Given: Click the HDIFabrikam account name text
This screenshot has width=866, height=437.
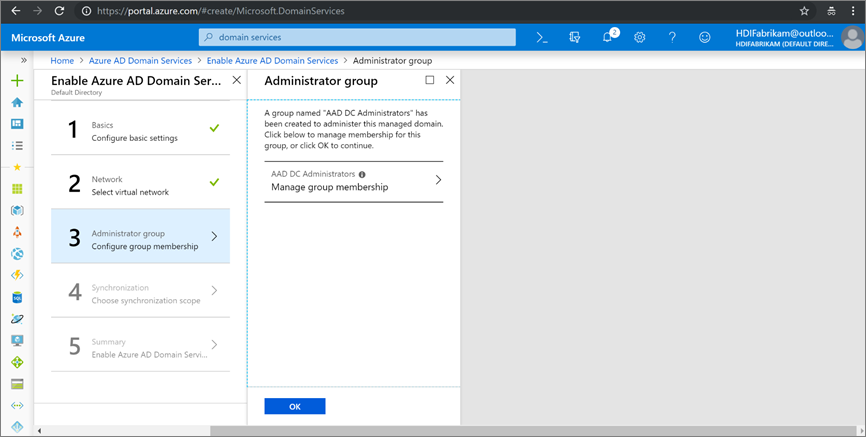Looking at the screenshot, I should pos(784,33).
